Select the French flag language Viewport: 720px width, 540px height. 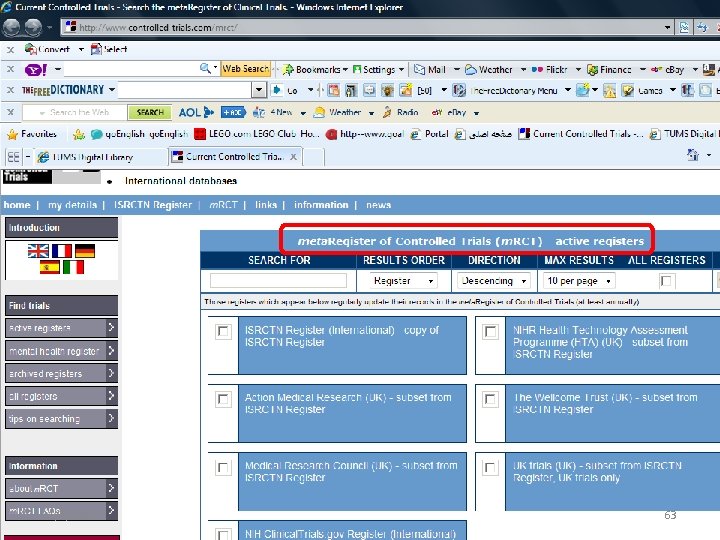pos(62,251)
